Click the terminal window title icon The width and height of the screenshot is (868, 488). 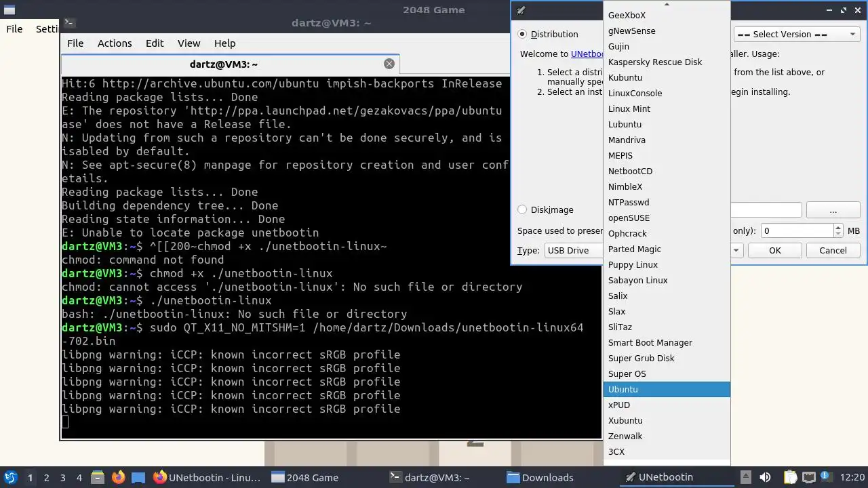(68, 22)
